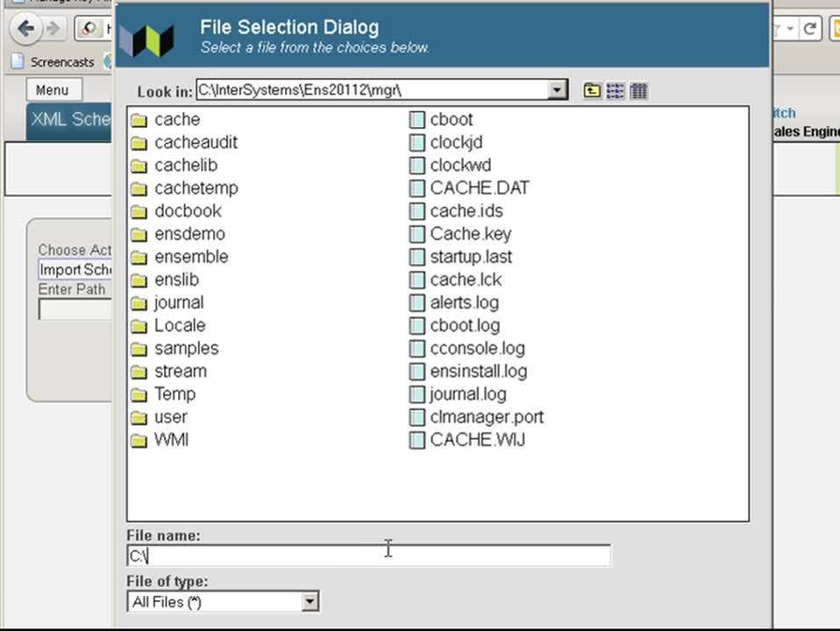
Task: Click the browser back navigation arrow
Action: point(25,29)
